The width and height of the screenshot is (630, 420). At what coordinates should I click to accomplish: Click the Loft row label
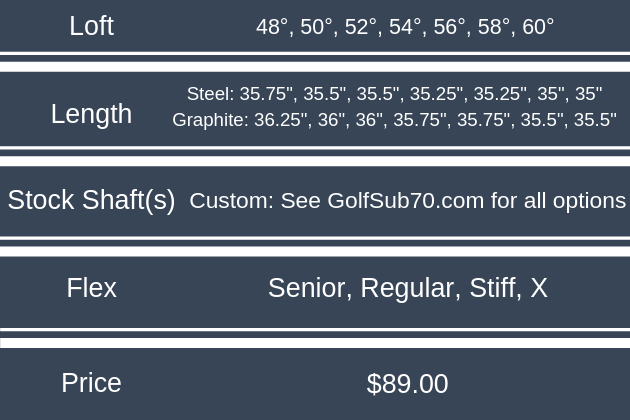[91, 26]
